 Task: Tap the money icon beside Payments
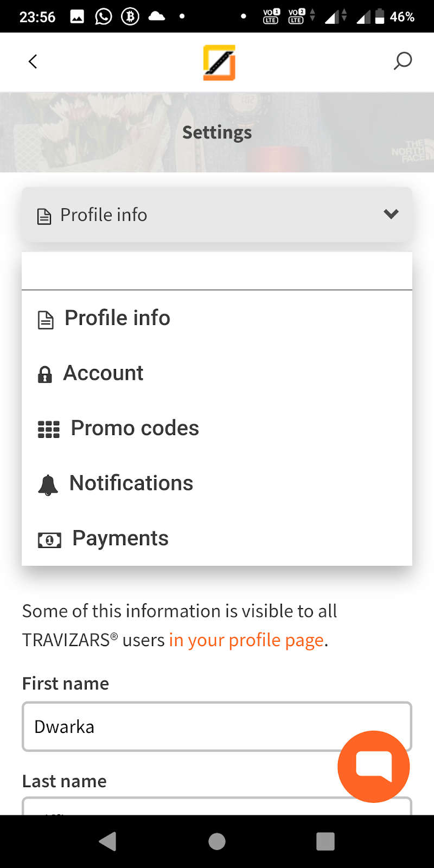tap(49, 540)
